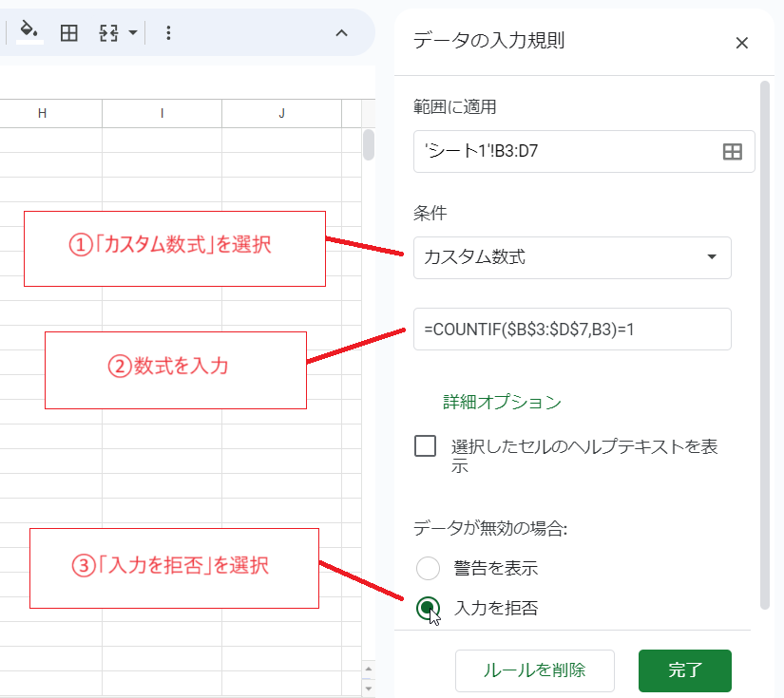
Task: Click the COUNTIF formula input field
Action: coord(572,329)
